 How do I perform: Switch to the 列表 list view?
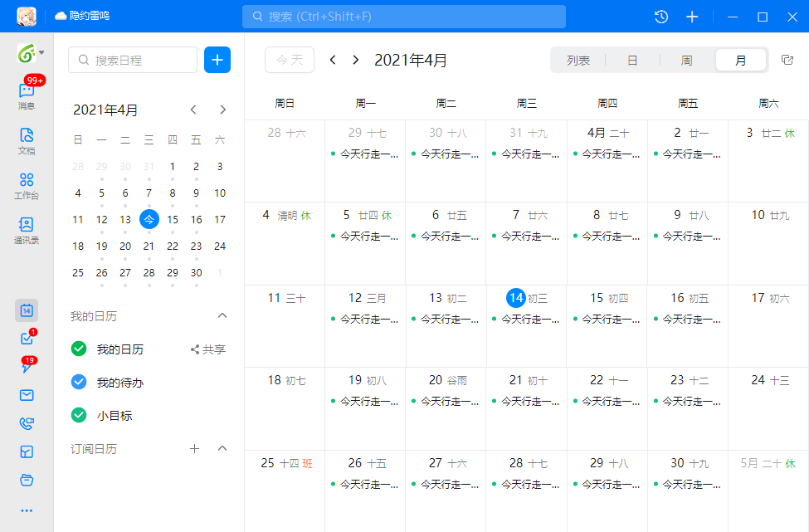(578, 60)
